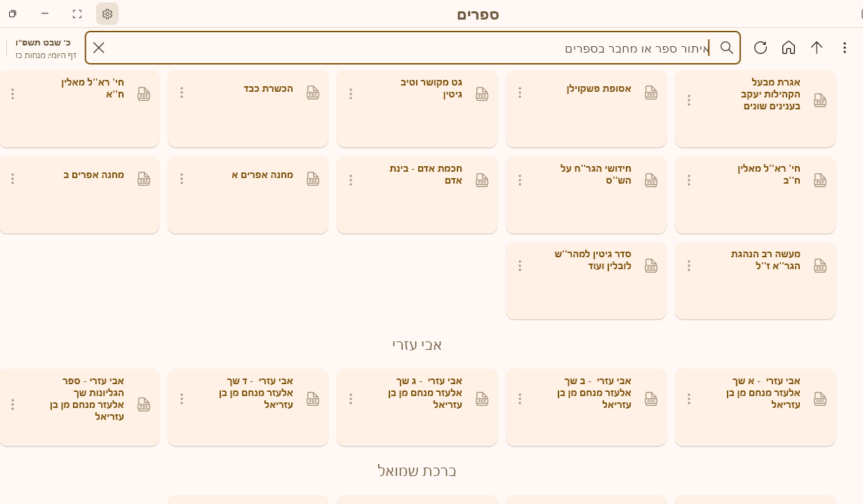Open the מחנה אפרים ב book card
Viewport: 863px width, 504px height.
[79, 194]
